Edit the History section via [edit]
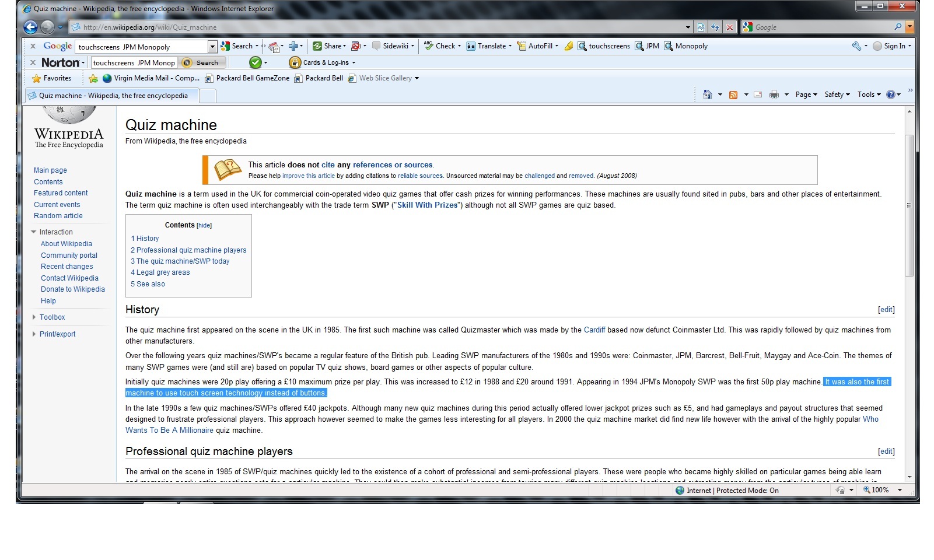The height and width of the screenshot is (560, 934). [x=886, y=310]
